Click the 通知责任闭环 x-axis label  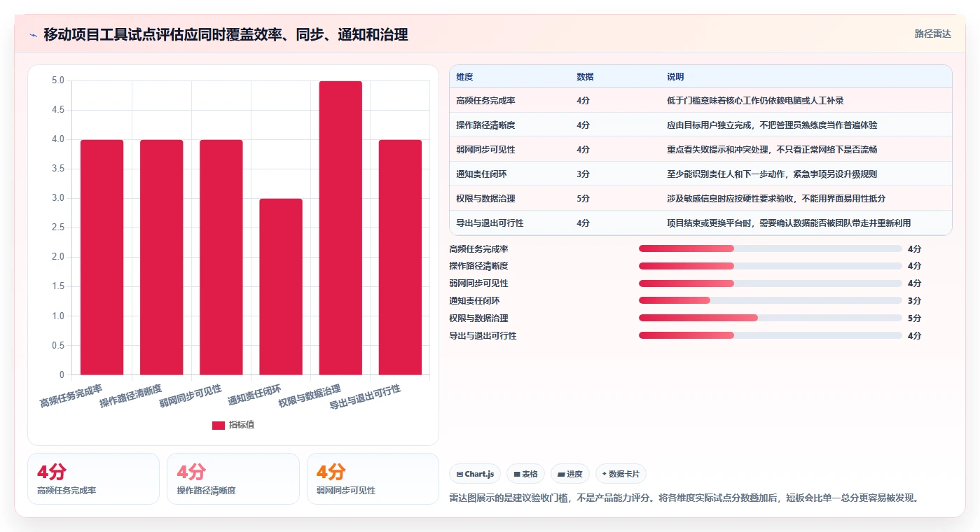tap(254, 396)
